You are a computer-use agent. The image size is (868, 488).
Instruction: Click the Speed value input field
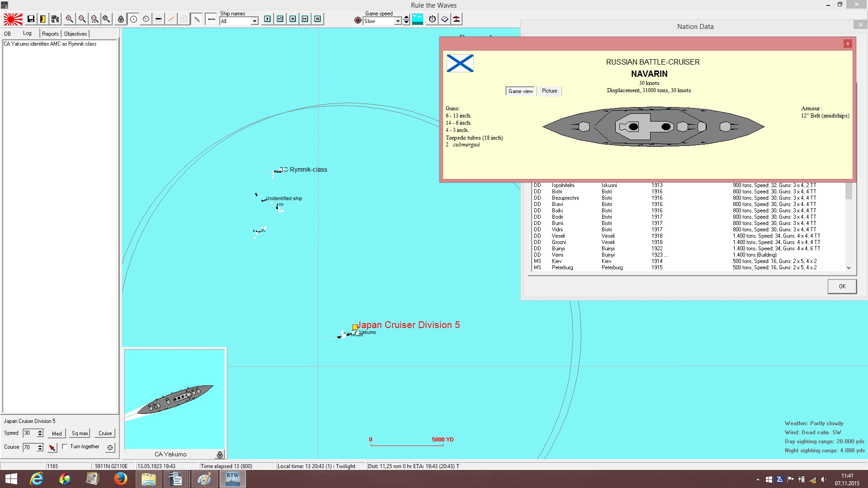(x=29, y=433)
